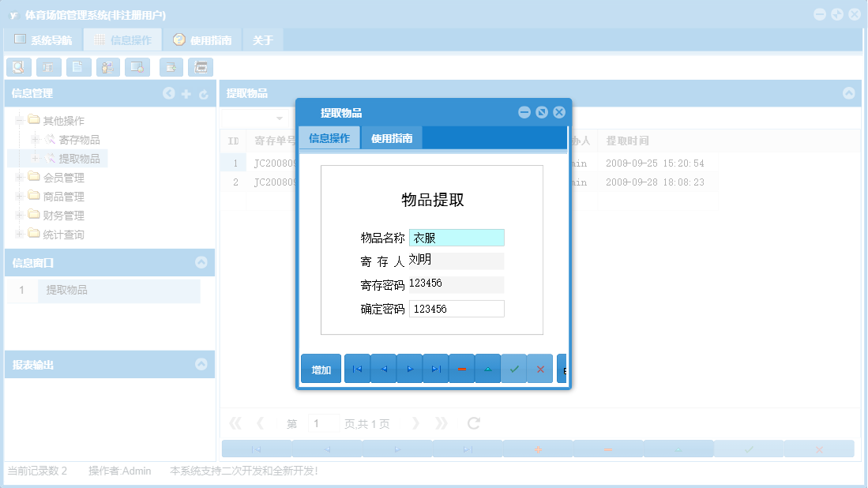The image size is (868, 488).
Task: Delete record with the red minus icon
Action: click(461, 369)
